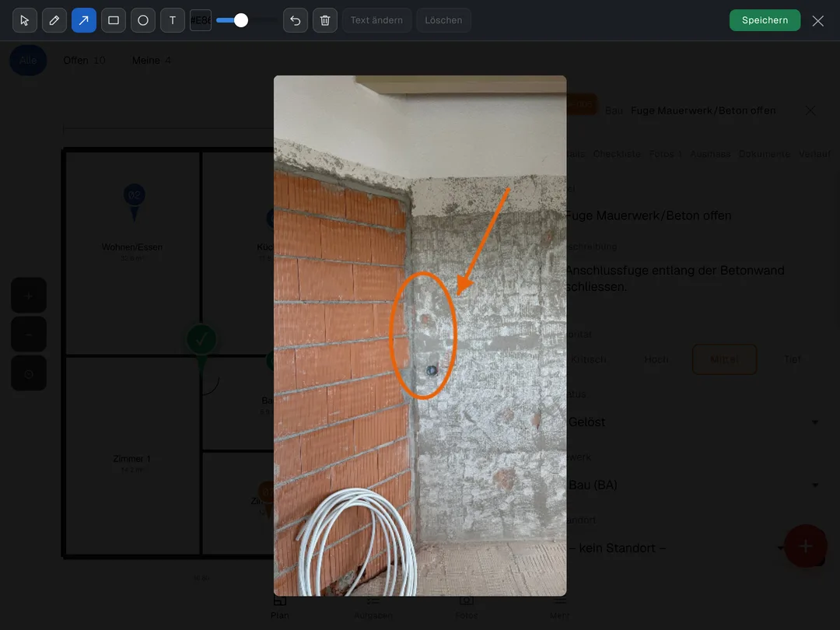Click the Text ändern button
This screenshot has height=630, width=840.
point(376,20)
